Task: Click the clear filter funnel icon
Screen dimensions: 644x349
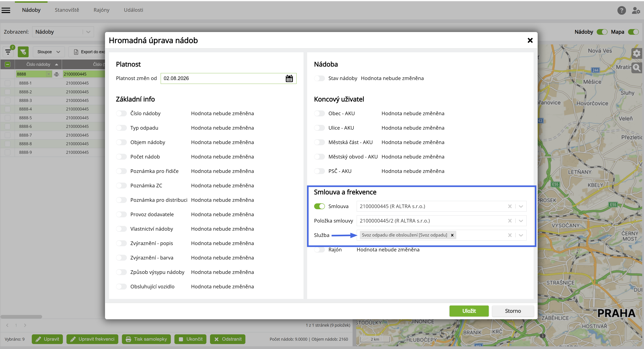Action: [x=23, y=52]
